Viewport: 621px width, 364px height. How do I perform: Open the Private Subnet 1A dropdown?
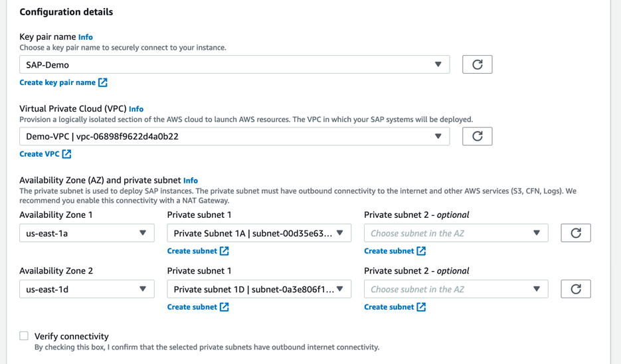point(258,233)
